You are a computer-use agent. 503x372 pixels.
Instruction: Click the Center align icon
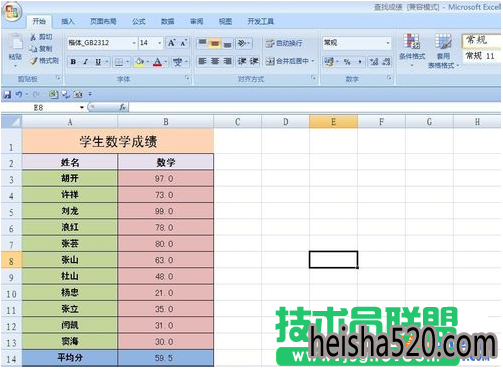click(x=215, y=61)
